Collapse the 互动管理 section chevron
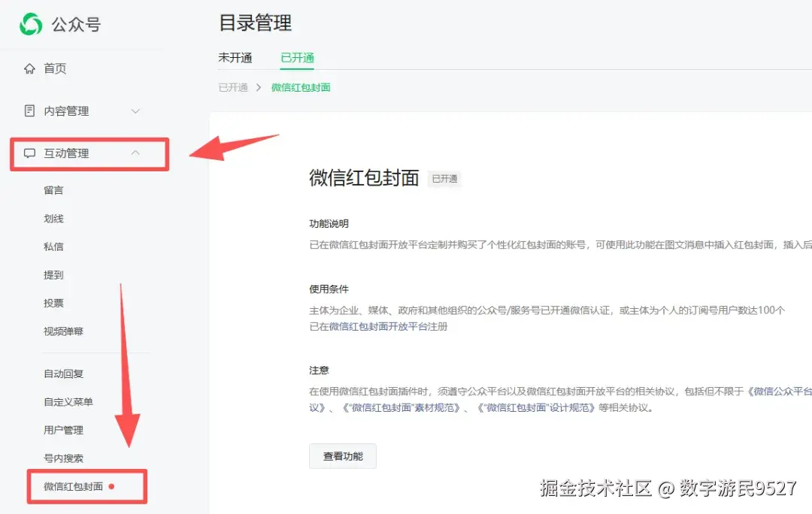Viewport: 812px width, 514px height. tap(135, 153)
